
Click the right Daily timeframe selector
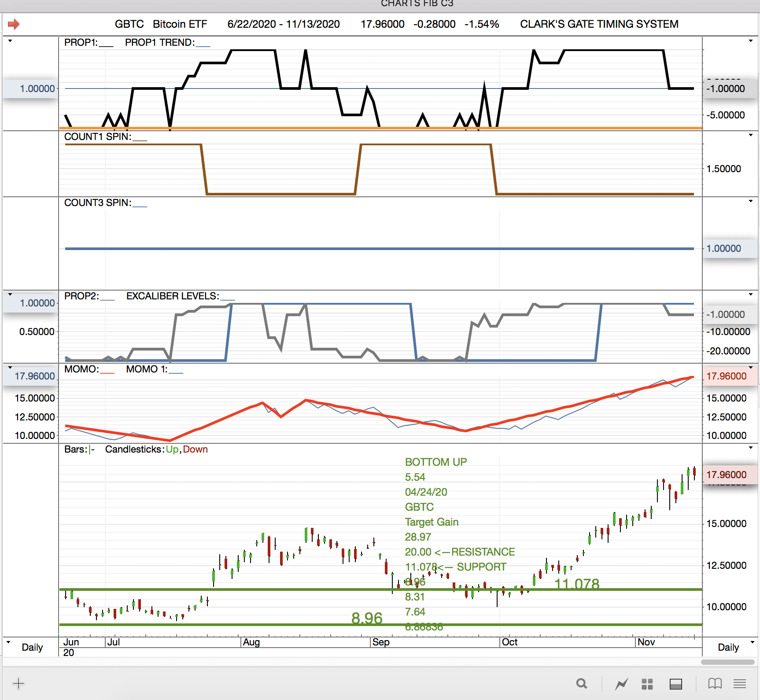[x=728, y=647]
